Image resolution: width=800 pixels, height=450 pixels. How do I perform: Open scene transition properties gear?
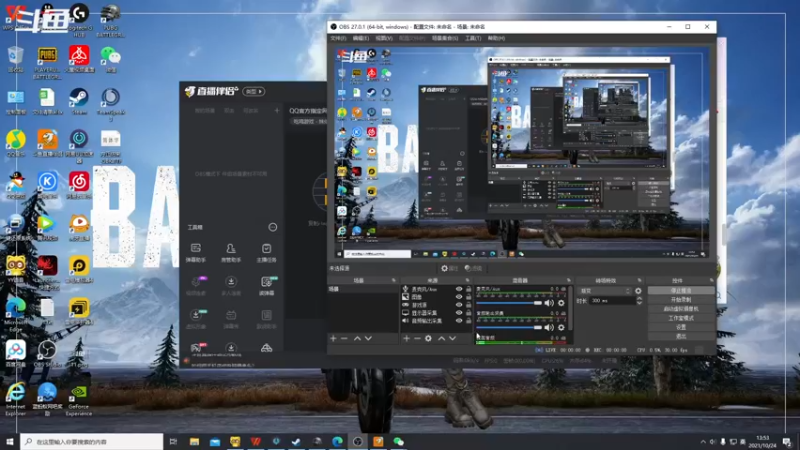coord(638,291)
